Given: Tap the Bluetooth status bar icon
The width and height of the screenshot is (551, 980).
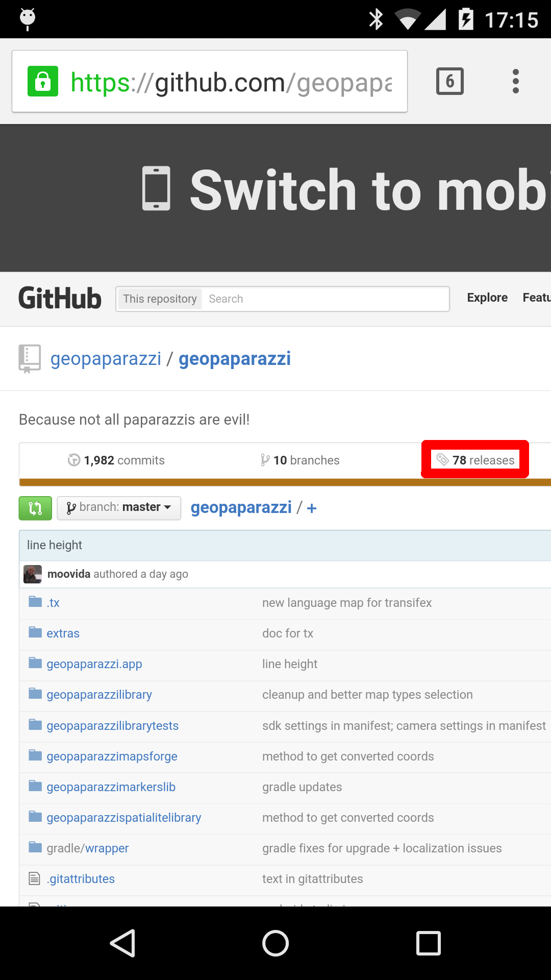Looking at the screenshot, I should point(377,19).
